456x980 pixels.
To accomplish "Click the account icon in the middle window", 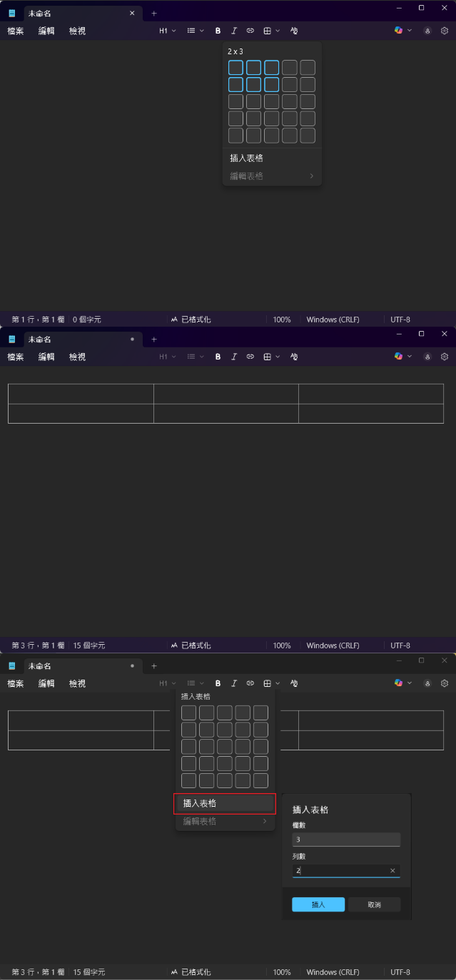I will (x=427, y=357).
